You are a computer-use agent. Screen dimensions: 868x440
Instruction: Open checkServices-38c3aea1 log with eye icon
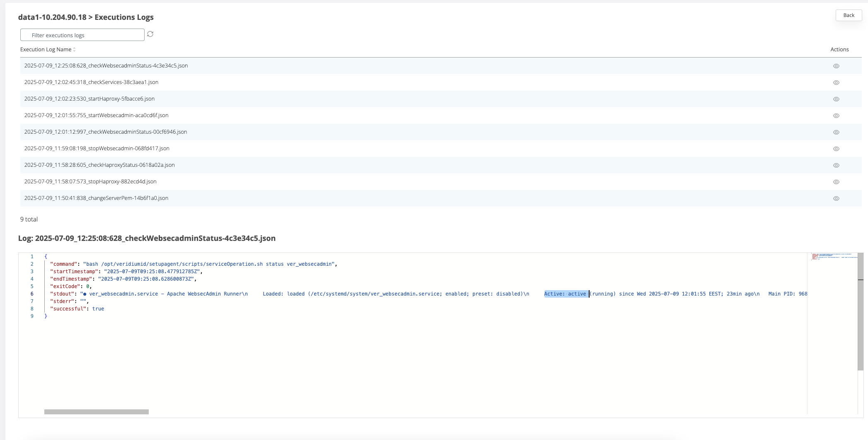pyautogui.click(x=836, y=83)
